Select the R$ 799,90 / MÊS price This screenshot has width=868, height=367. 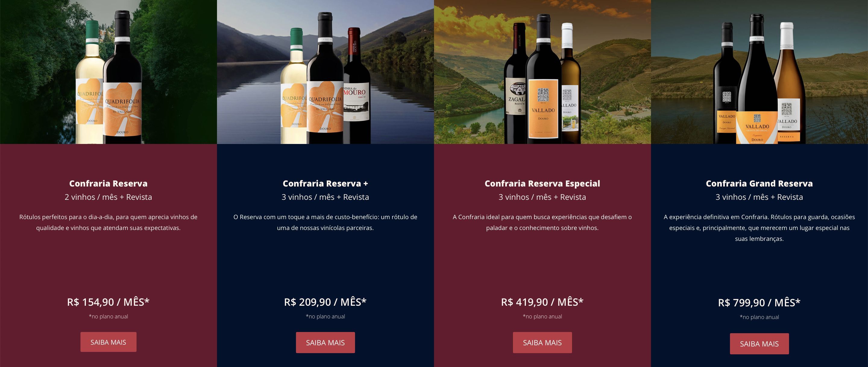759,303
